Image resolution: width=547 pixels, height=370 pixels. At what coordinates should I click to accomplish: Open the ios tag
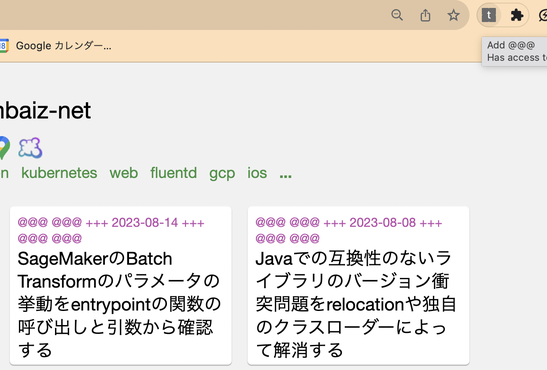(257, 173)
